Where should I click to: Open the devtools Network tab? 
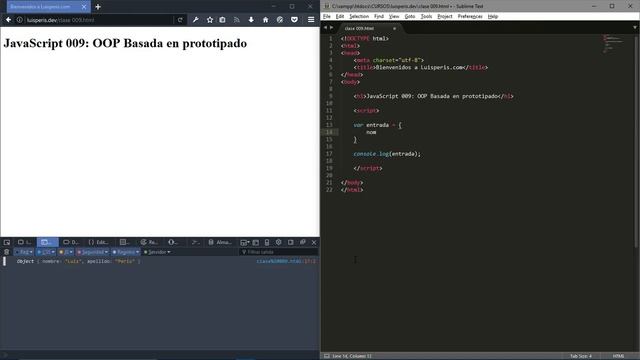(150, 242)
